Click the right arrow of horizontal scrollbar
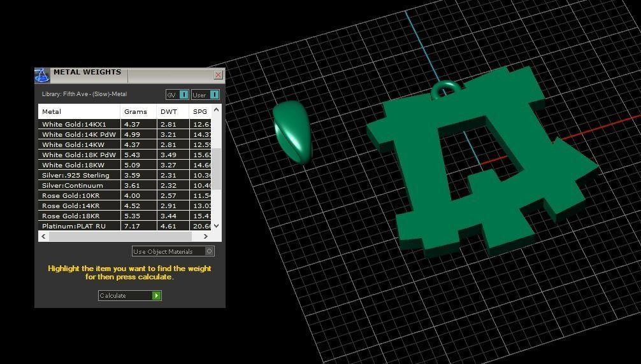 pos(206,236)
